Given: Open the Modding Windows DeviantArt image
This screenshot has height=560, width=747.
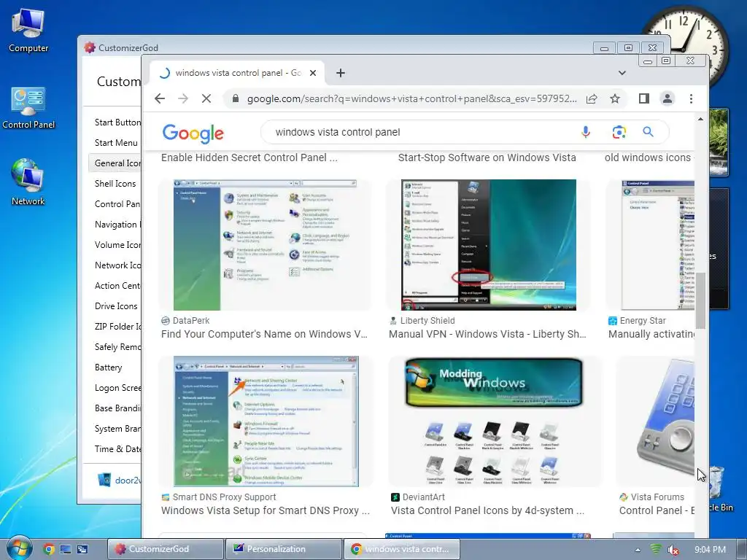Looking at the screenshot, I should pyautogui.click(x=494, y=421).
